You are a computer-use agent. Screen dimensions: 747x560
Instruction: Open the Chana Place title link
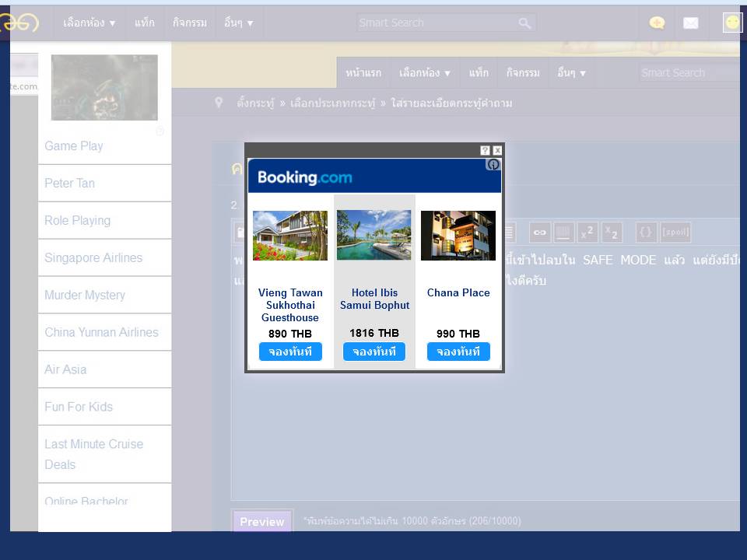point(458,293)
